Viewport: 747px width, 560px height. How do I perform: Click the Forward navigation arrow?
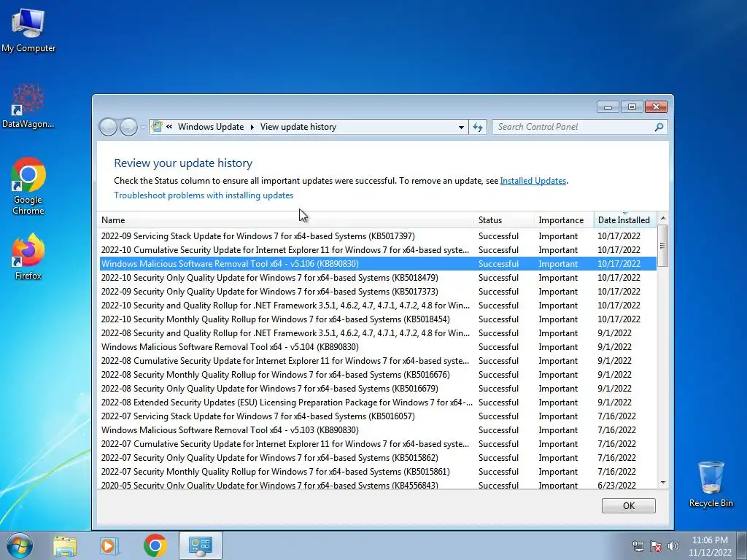click(128, 127)
